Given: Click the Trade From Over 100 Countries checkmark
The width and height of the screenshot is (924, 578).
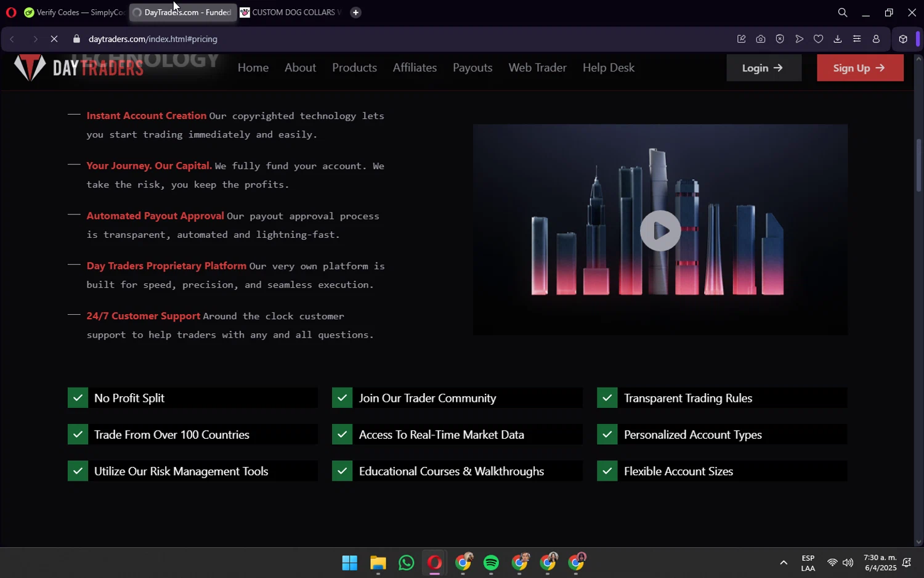Looking at the screenshot, I should [78, 434].
